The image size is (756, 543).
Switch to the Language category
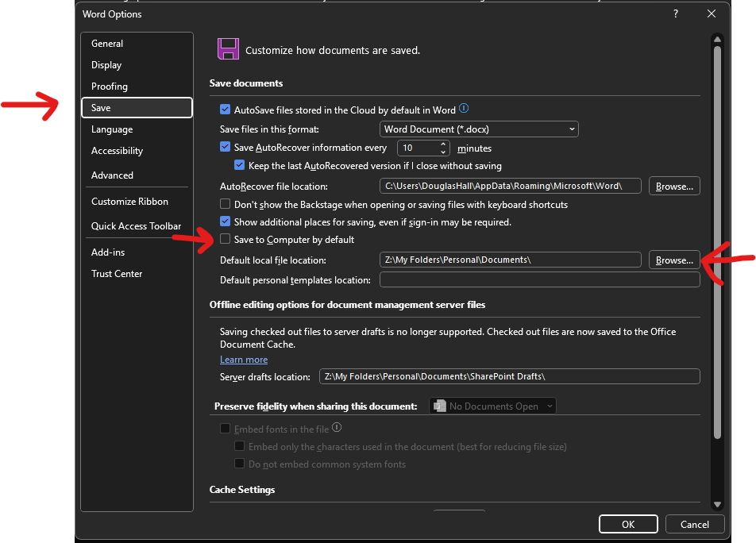pyautogui.click(x=137, y=129)
